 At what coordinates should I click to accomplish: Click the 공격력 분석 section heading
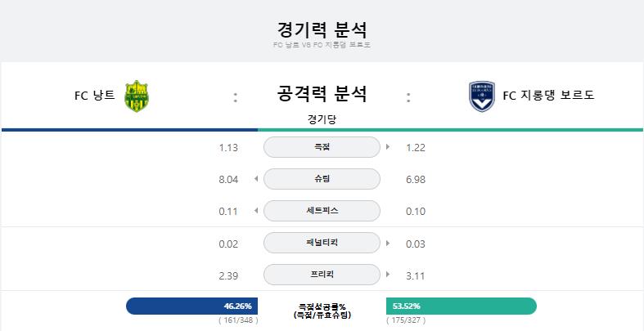322,93
